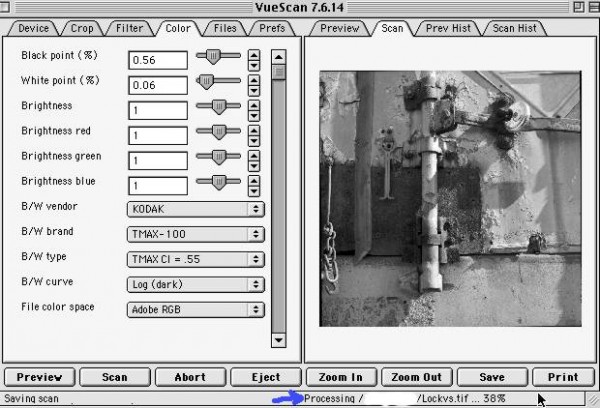
Task: Decrease Brightness blue with down arrow
Action: pyautogui.click(x=254, y=192)
